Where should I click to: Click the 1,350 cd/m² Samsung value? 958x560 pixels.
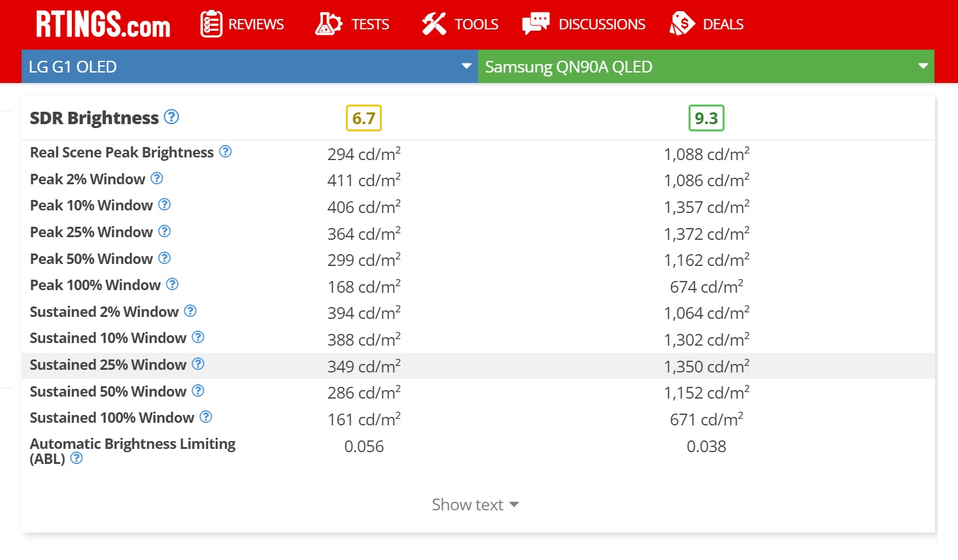point(706,366)
